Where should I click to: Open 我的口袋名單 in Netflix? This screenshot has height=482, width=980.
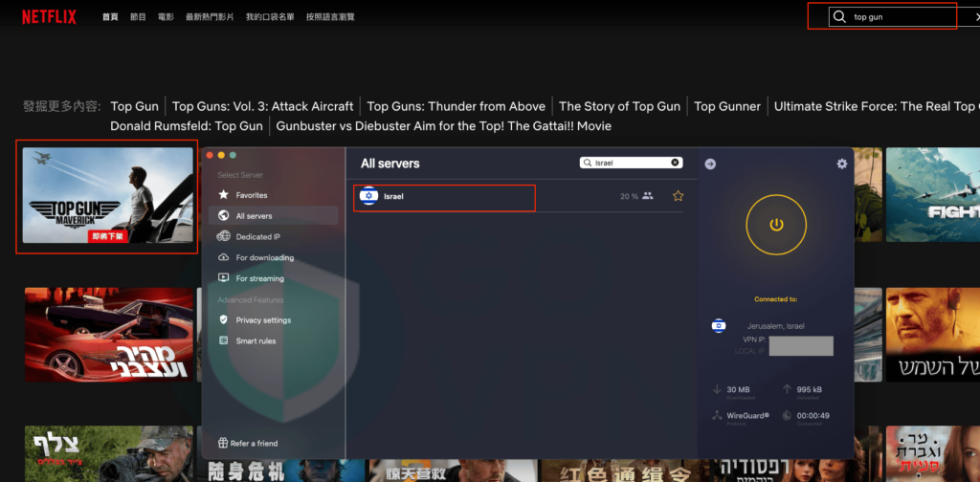270,17
